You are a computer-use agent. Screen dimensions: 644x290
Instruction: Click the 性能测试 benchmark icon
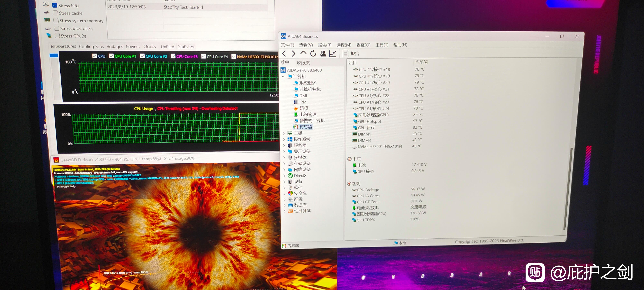(290, 211)
